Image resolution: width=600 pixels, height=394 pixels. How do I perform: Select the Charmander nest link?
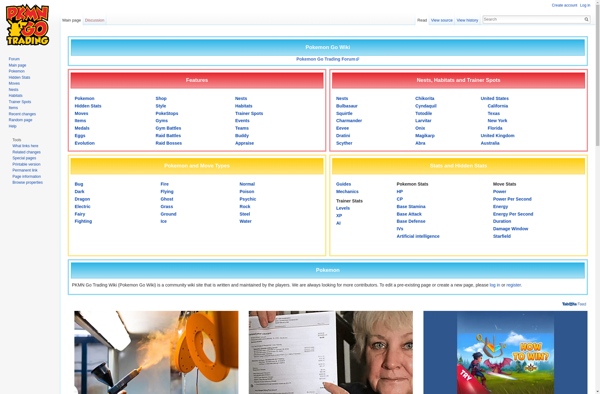pos(349,120)
